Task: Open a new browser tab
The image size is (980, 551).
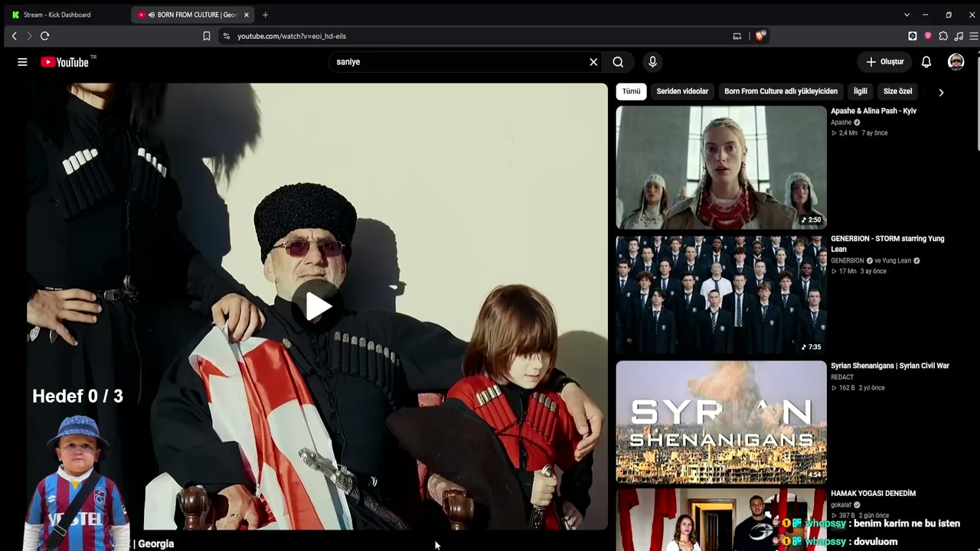Action: (265, 15)
